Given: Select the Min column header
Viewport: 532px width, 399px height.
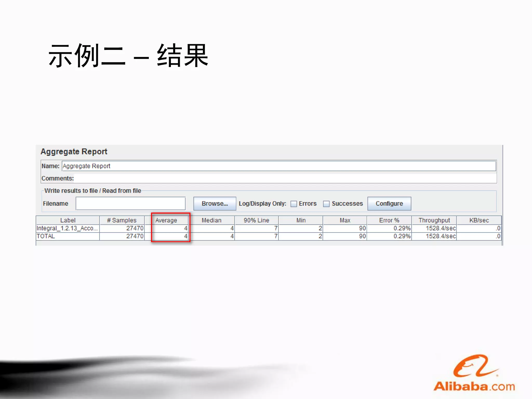Looking at the screenshot, I should (x=301, y=220).
